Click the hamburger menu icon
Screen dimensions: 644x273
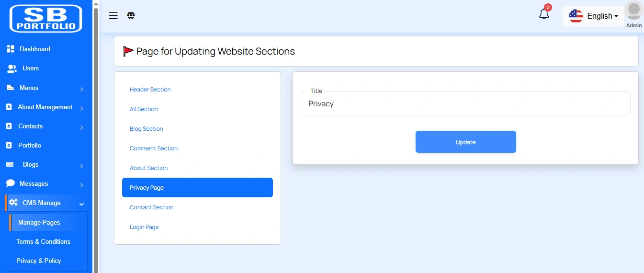point(113,16)
